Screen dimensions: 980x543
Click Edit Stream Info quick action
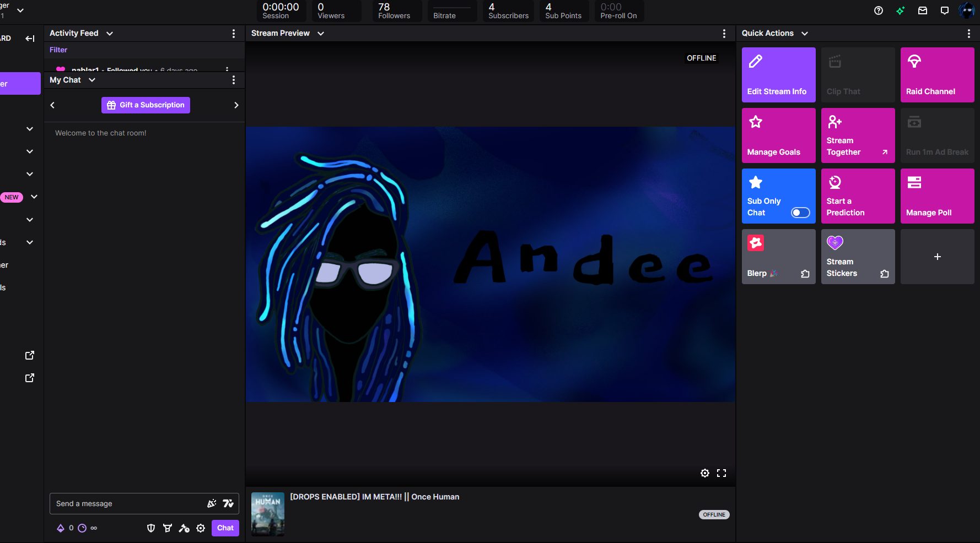pos(779,75)
